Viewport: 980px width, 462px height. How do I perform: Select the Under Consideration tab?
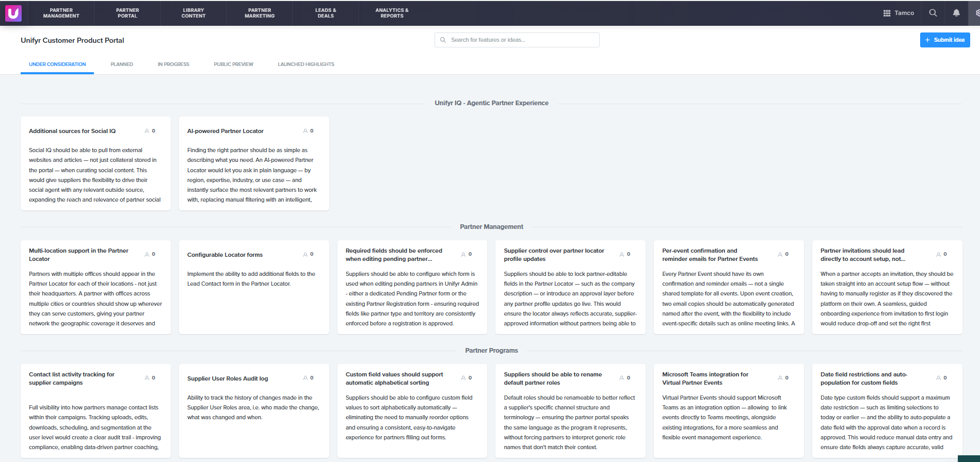coord(57,64)
